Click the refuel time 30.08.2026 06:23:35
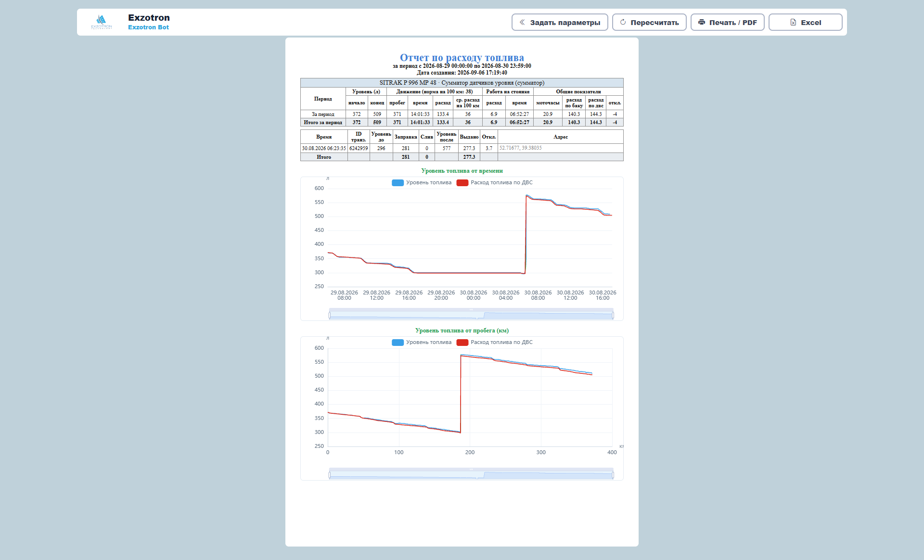 tap(324, 149)
